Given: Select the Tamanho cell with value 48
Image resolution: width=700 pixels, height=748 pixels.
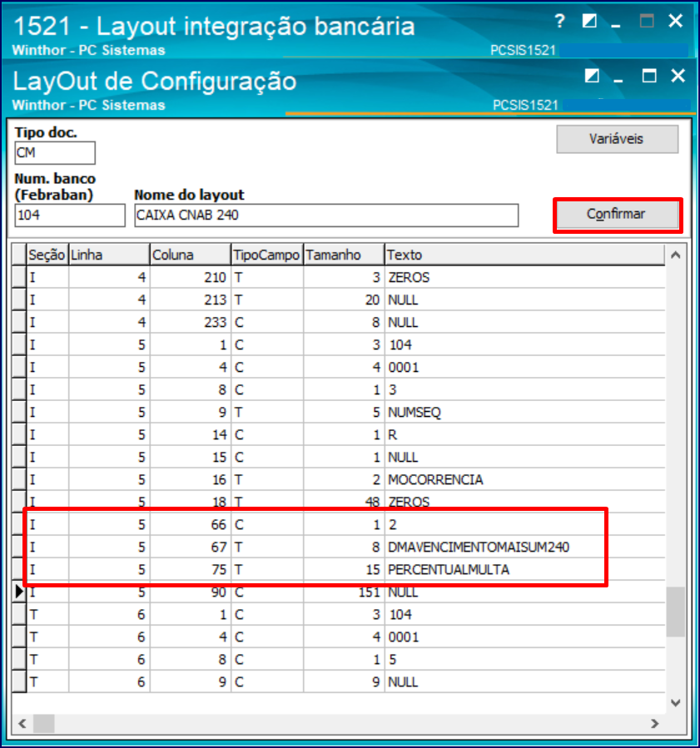Looking at the screenshot, I should pos(344,502).
